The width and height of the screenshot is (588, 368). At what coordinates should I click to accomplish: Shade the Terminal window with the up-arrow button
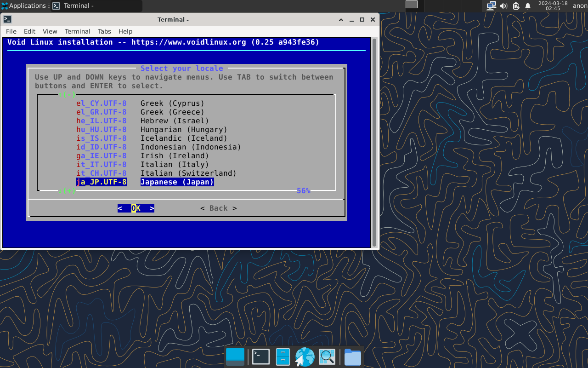341,20
